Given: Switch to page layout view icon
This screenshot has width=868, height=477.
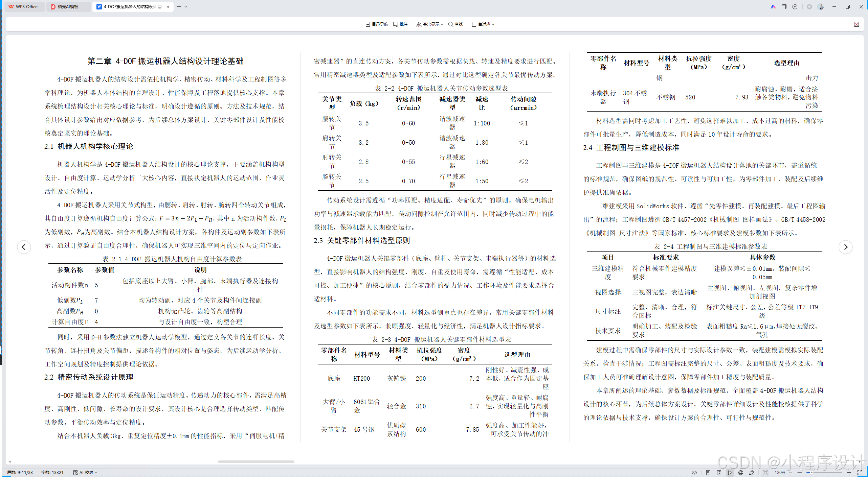Looking at the screenshot, I should tap(708, 472).
